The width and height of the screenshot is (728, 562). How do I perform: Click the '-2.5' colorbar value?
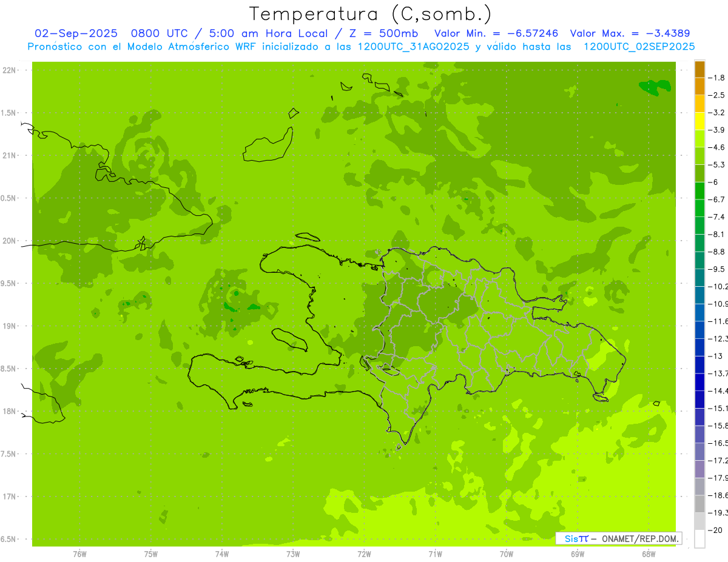coord(718,95)
